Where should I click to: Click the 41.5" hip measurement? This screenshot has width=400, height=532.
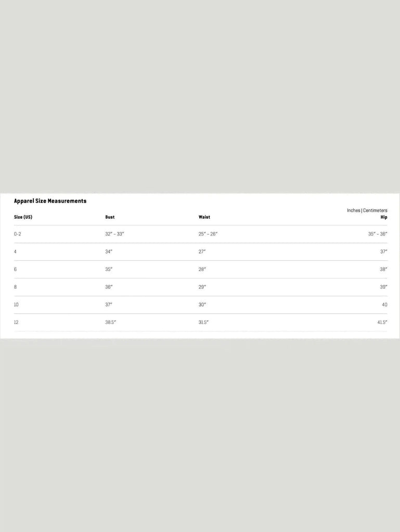pos(382,322)
